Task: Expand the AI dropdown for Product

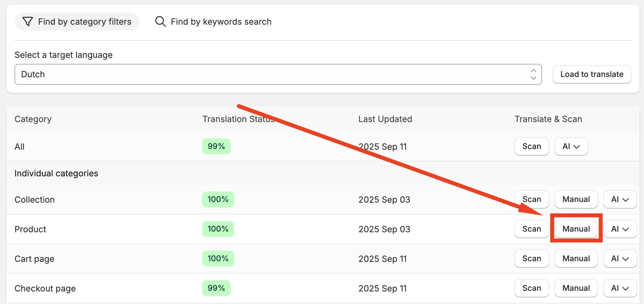Action: click(620, 229)
